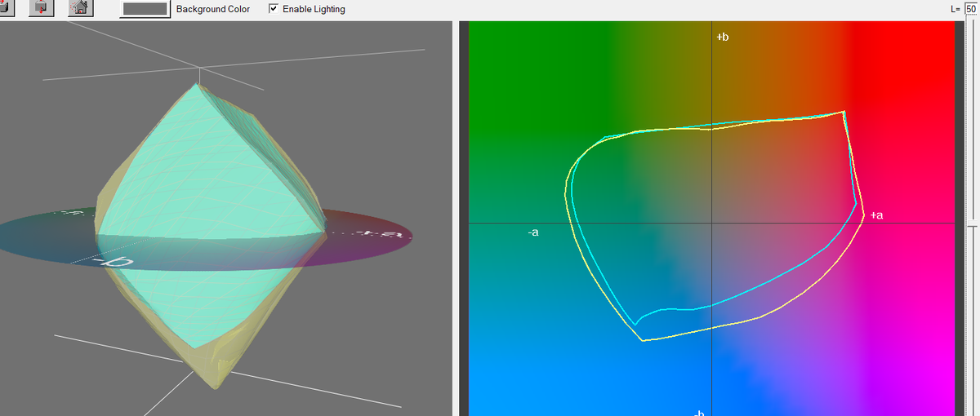Image resolution: width=980 pixels, height=416 pixels.
Task: Open the Background Color swatch
Action: 145,9
